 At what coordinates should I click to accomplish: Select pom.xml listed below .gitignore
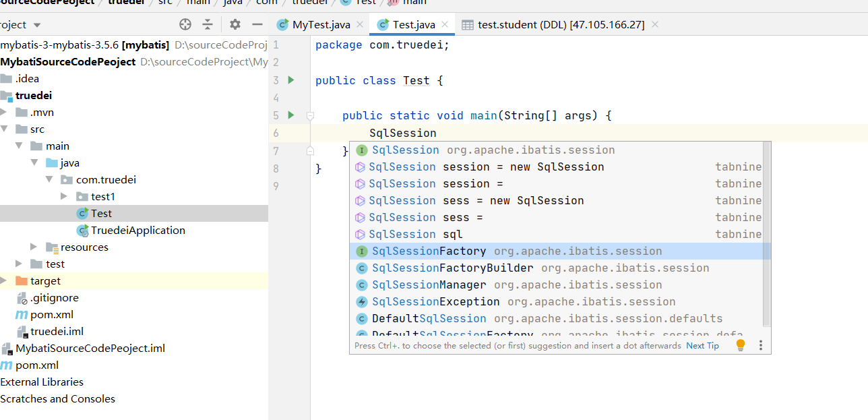click(x=134, y=315)
